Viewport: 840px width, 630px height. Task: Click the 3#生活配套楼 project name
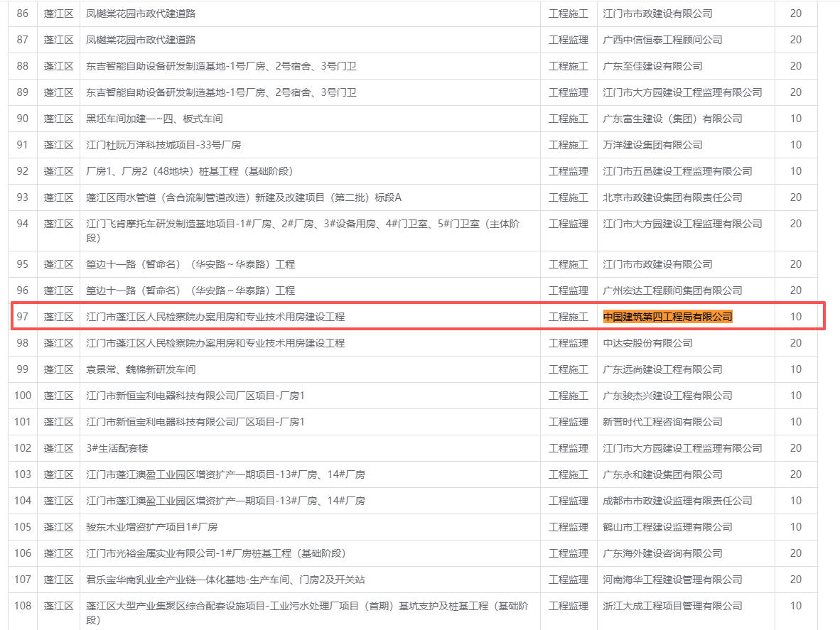(x=117, y=448)
